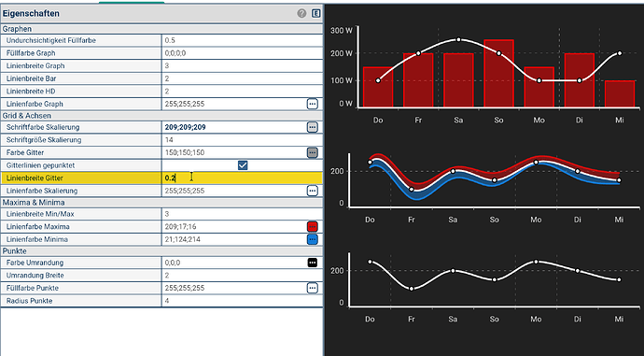The image size is (644, 356).
Task: Open color picker for Linienfarbe Skalierung
Action: [313, 191]
